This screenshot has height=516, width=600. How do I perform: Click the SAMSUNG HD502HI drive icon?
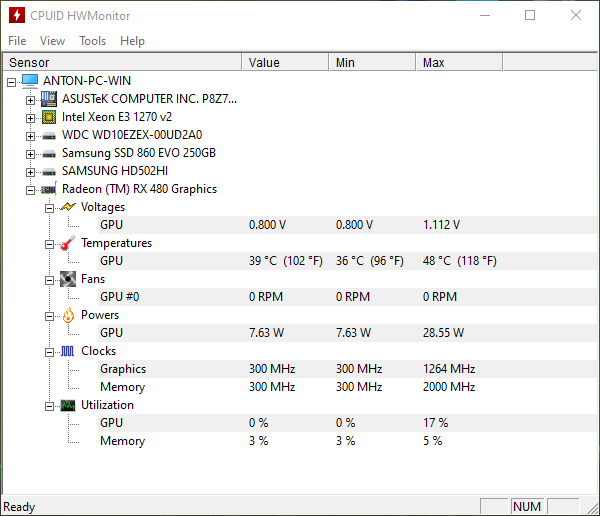point(49,172)
